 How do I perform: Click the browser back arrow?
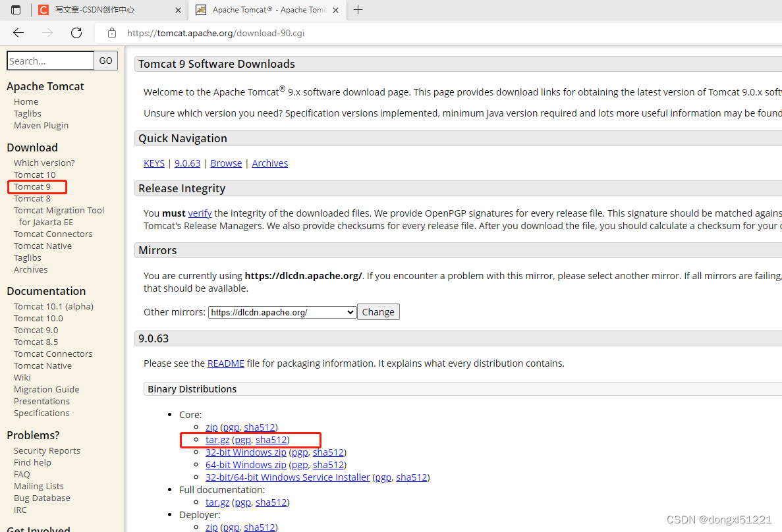pyautogui.click(x=18, y=33)
